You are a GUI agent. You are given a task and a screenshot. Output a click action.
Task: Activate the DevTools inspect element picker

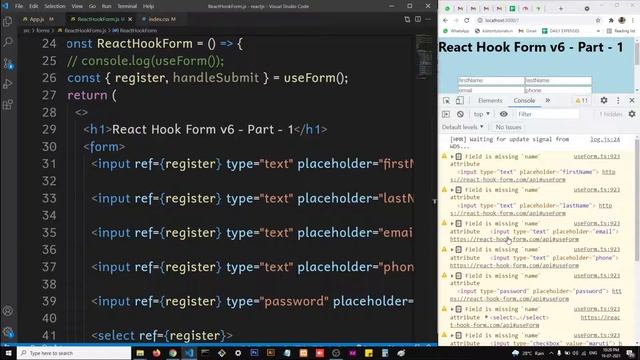[x=446, y=100]
